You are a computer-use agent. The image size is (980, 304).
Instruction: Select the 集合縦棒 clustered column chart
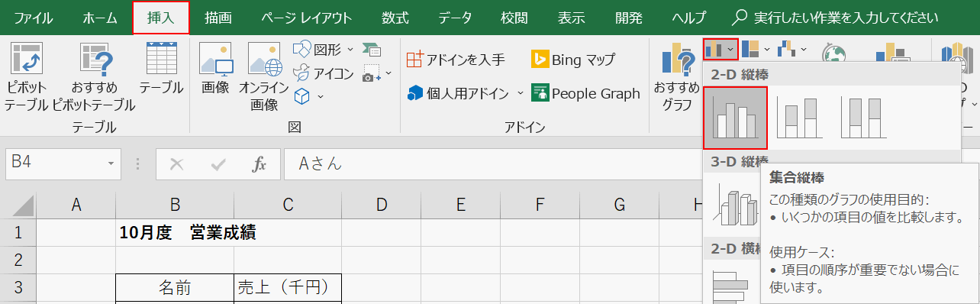pos(735,118)
